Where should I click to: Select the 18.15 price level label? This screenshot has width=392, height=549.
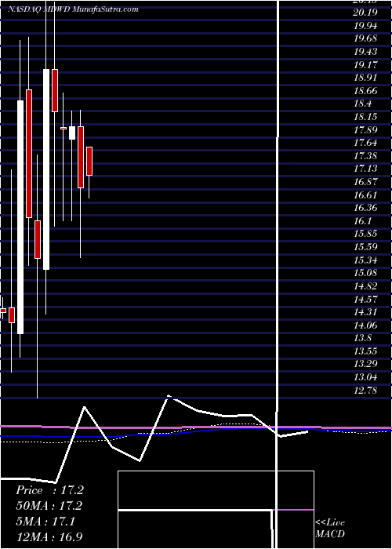pyautogui.click(x=366, y=117)
